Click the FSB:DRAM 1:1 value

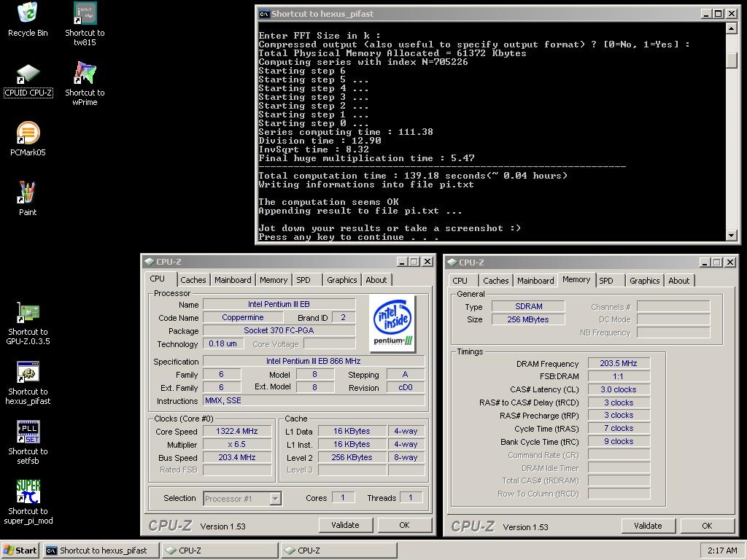619,376
